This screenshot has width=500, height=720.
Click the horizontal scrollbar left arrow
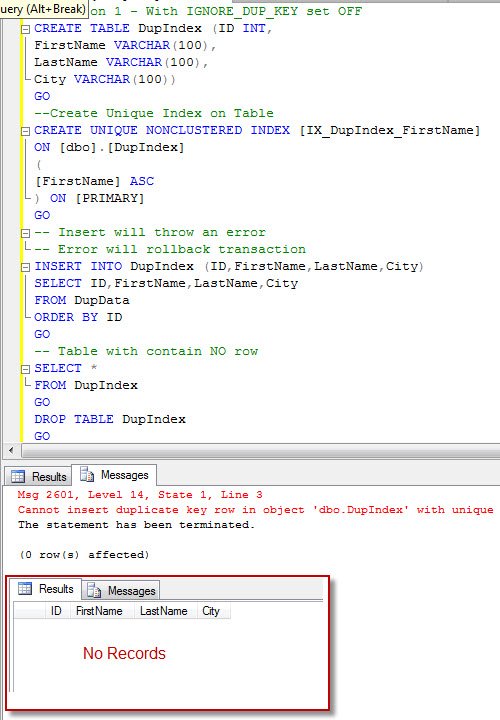click(11, 450)
